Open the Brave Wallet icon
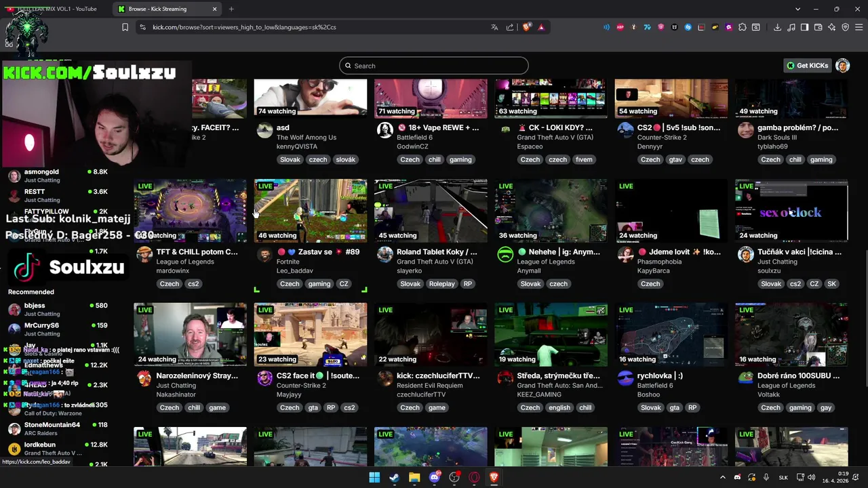 tap(818, 27)
